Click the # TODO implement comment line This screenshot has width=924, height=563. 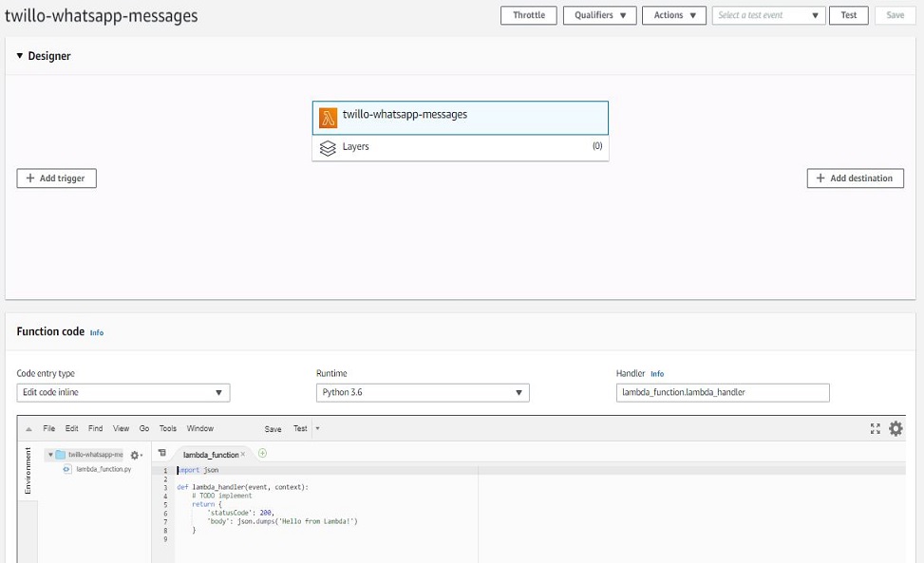pos(221,496)
